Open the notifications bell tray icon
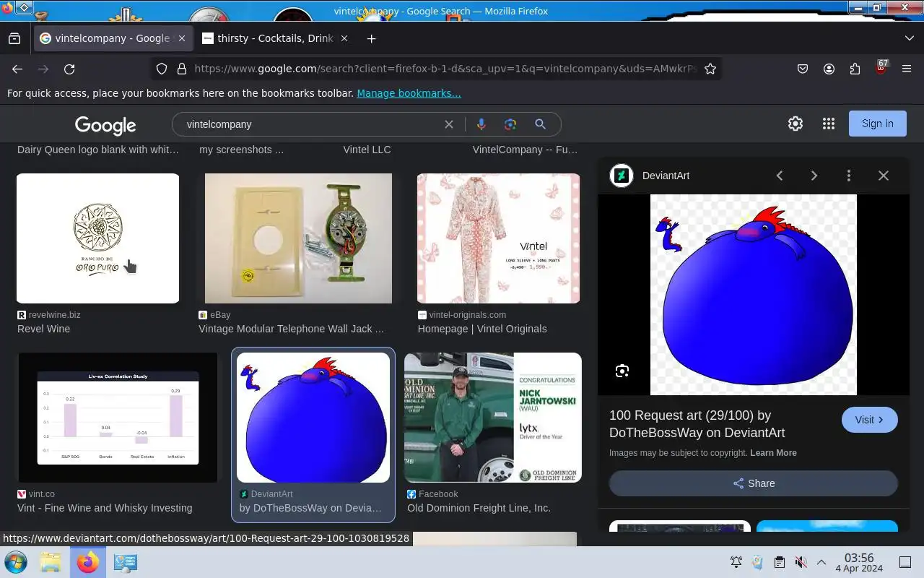This screenshot has height=578, width=924. click(x=736, y=562)
